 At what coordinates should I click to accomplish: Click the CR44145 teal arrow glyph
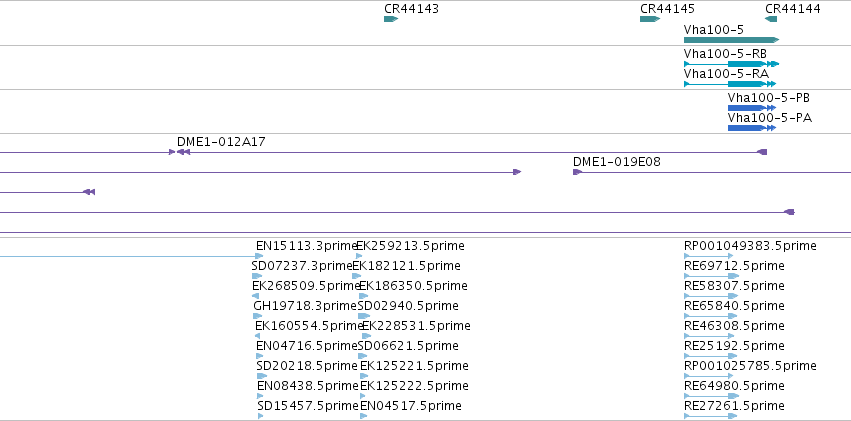pyautogui.click(x=650, y=19)
